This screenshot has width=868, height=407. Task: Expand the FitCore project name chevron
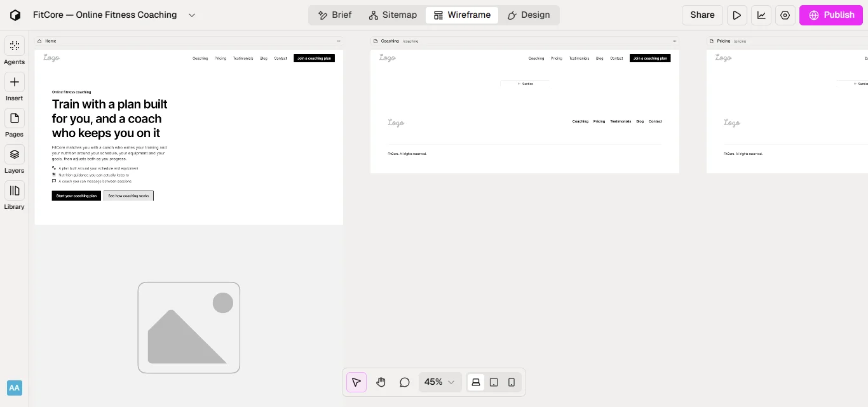192,15
